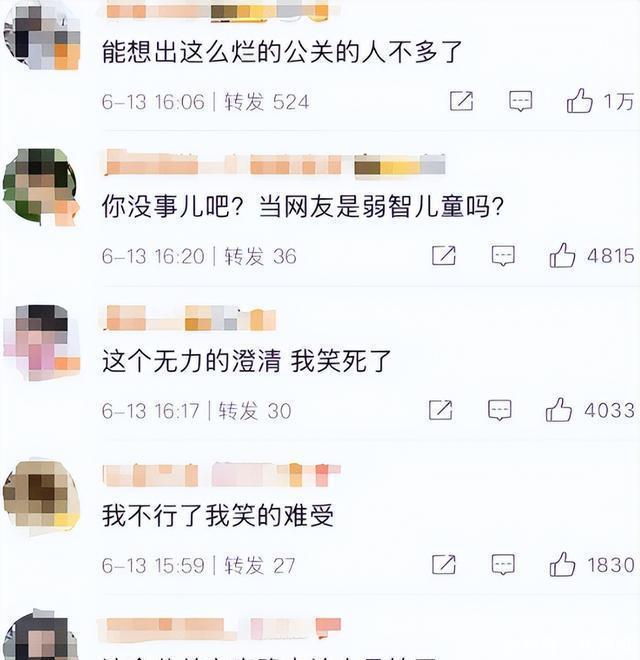Like the comment with 1万 likes
The image size is (640, 660).
pyautogui.click(x=579, y=101)
